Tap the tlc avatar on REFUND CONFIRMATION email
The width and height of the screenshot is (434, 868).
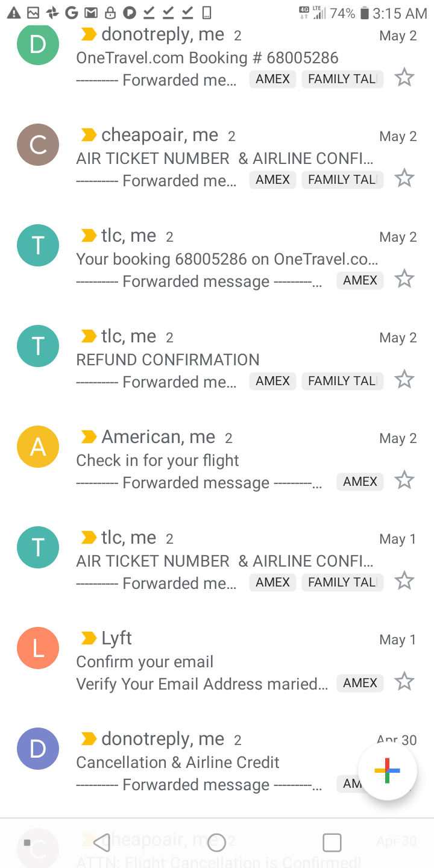click(38, 346)
